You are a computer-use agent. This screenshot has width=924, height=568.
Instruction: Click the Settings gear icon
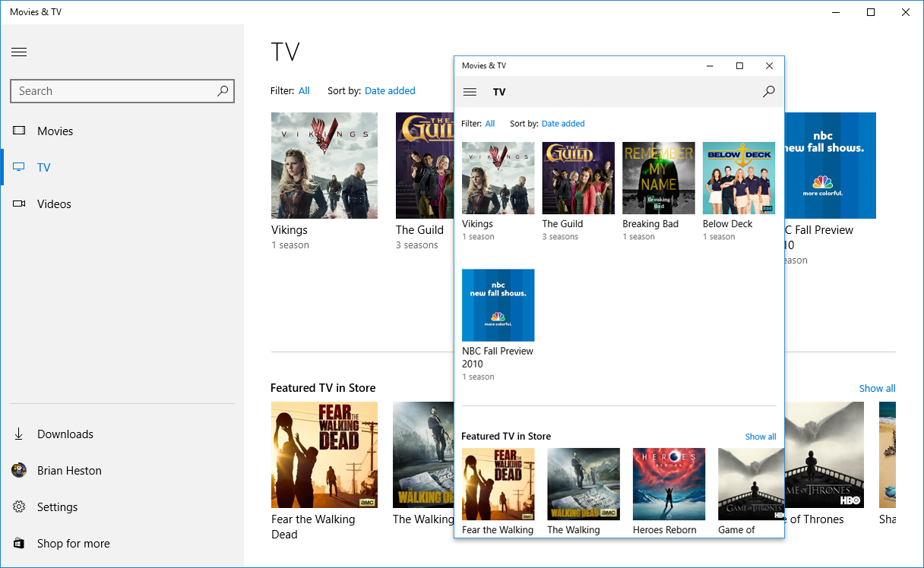pyautogui.click(x=19, y=507)
